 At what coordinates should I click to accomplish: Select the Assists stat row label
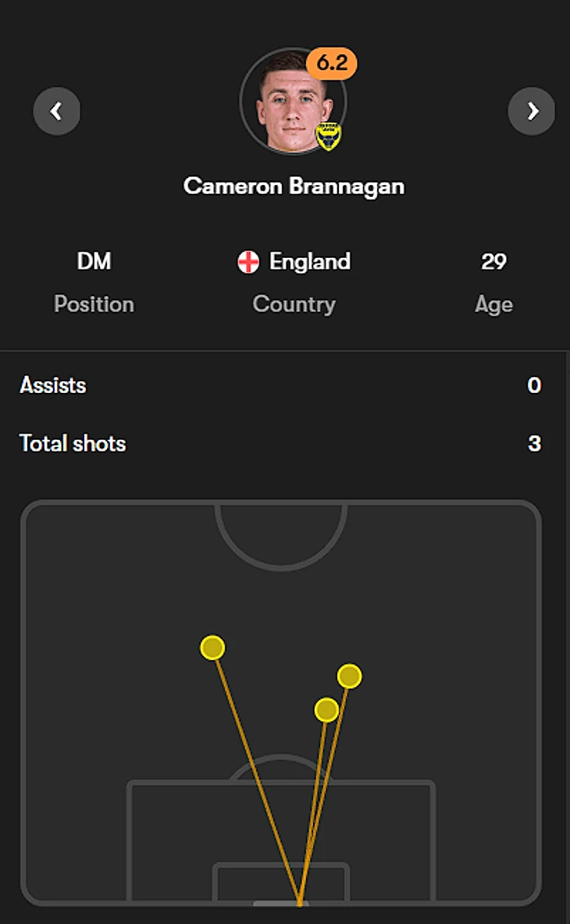pyautogui.click(x=53, y=385)
